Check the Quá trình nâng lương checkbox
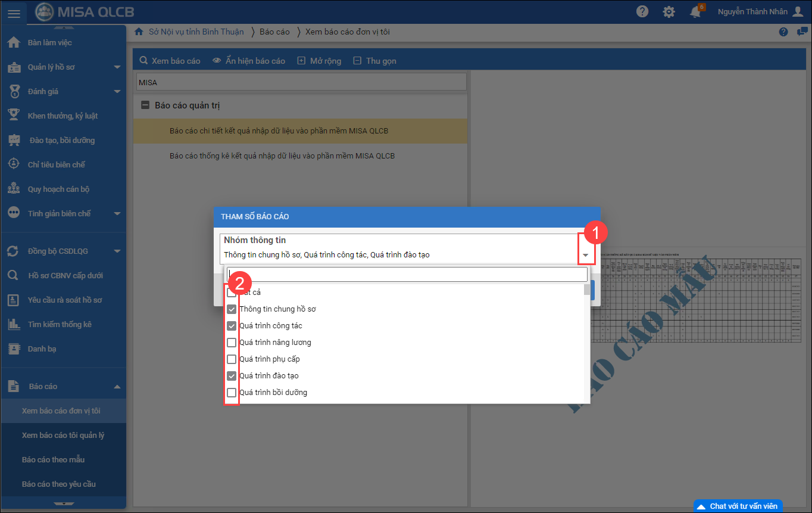Image resolution: width=812 pixels, height=513 pixels. coord(232,343)
